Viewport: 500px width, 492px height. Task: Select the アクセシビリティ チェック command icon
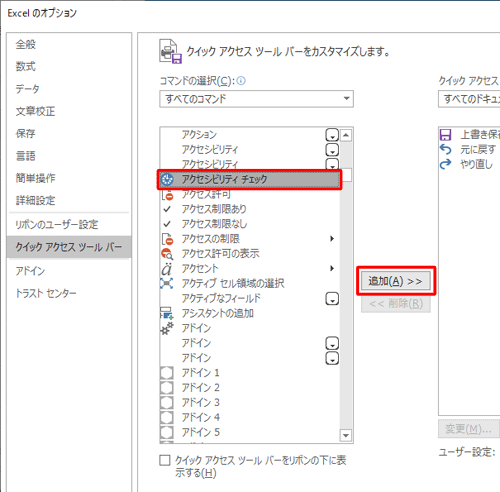167,179
